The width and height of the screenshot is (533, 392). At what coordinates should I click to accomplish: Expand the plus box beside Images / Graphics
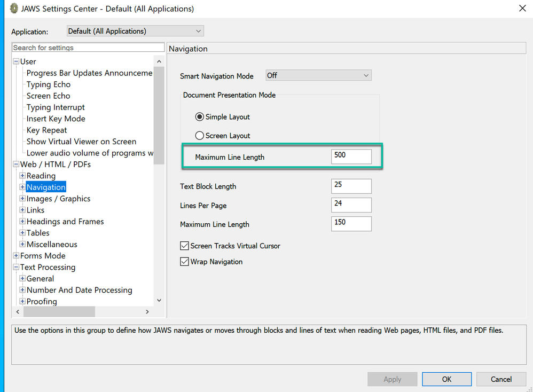click(22, 199)
